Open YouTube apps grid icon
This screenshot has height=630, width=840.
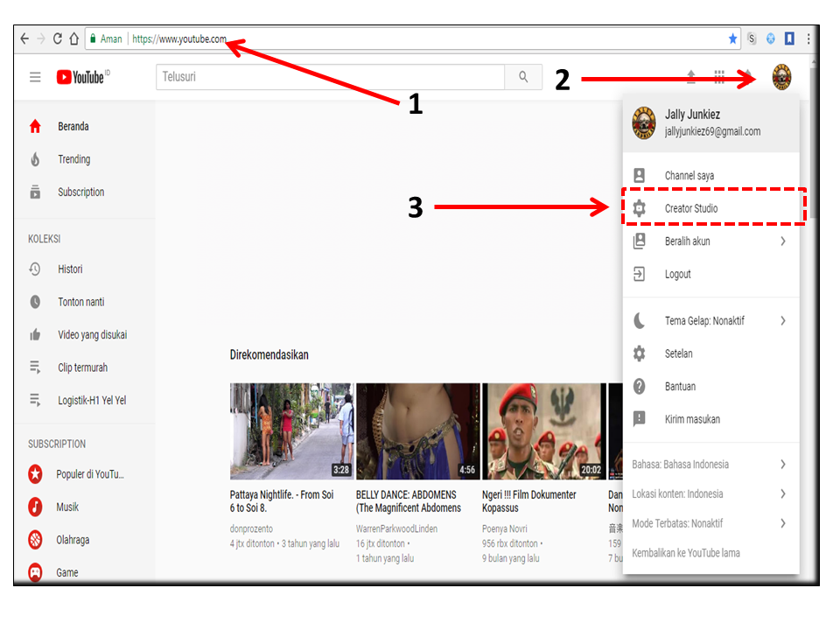click(x=719, y=77)
